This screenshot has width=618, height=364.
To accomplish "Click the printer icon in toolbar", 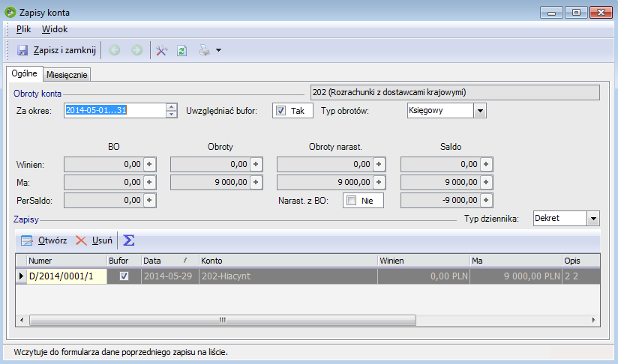I will point(204,50).
